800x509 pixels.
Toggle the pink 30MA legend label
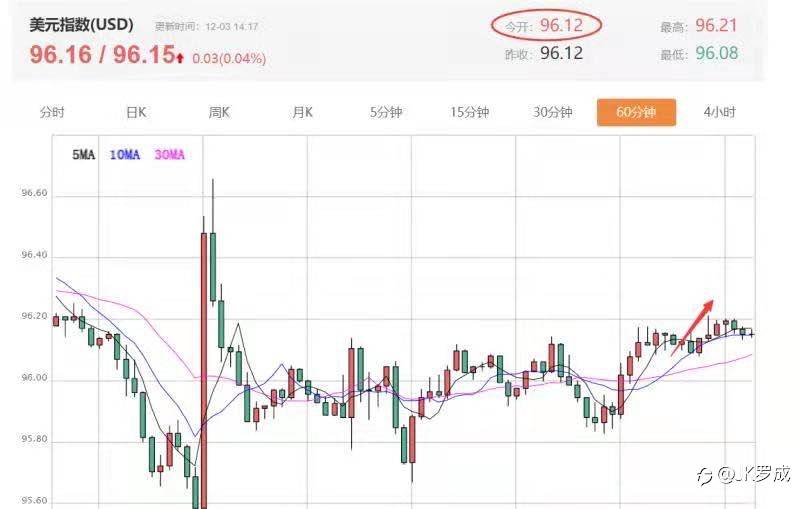coord(170,155)
